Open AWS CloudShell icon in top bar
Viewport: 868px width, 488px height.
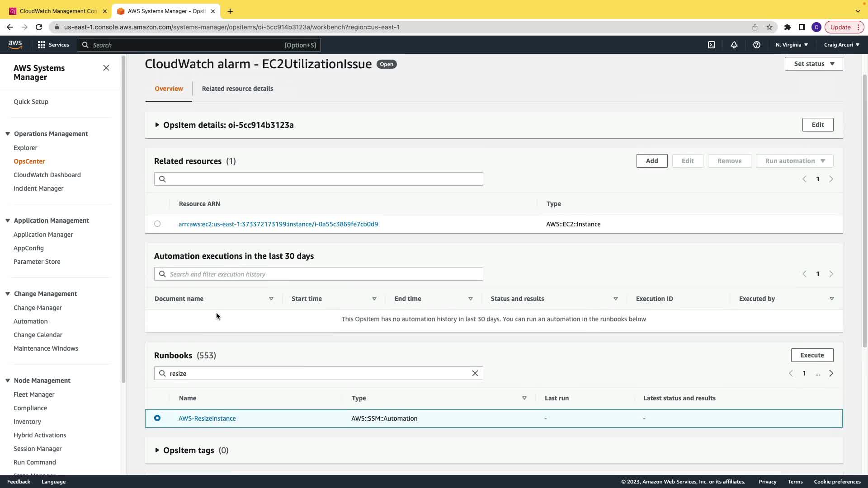(711, 45)
